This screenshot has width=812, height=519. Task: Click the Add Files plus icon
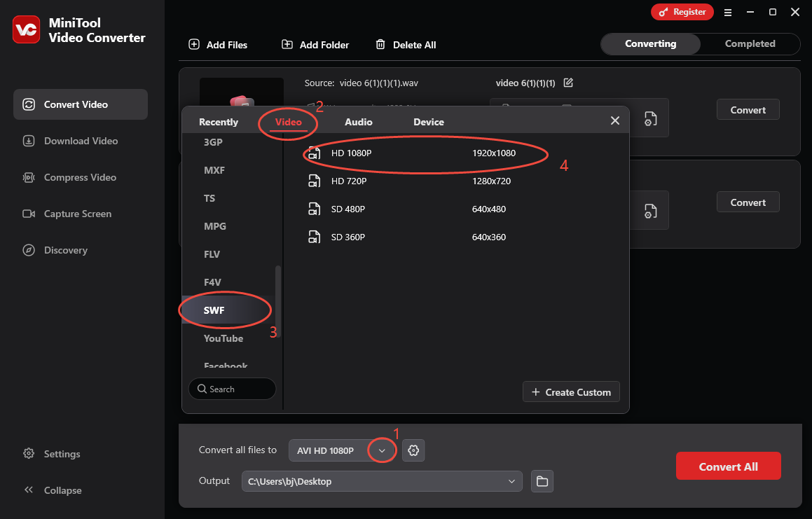[x=194, y=45]
